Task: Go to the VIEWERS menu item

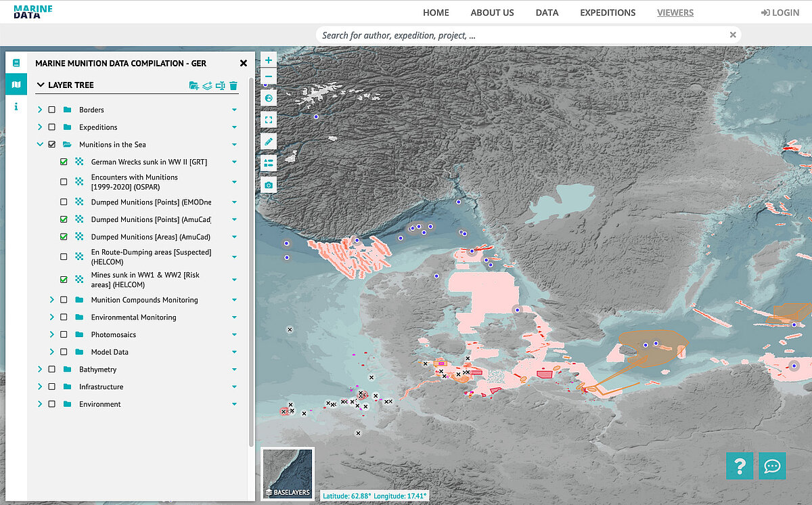Action: coord(675,12)
